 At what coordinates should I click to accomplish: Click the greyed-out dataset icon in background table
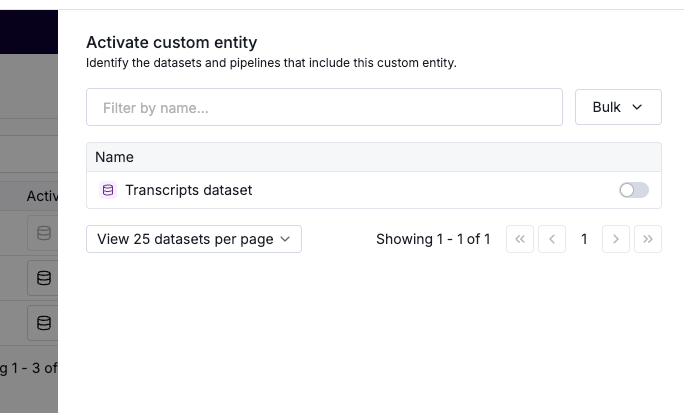click(x=43, y=233)
